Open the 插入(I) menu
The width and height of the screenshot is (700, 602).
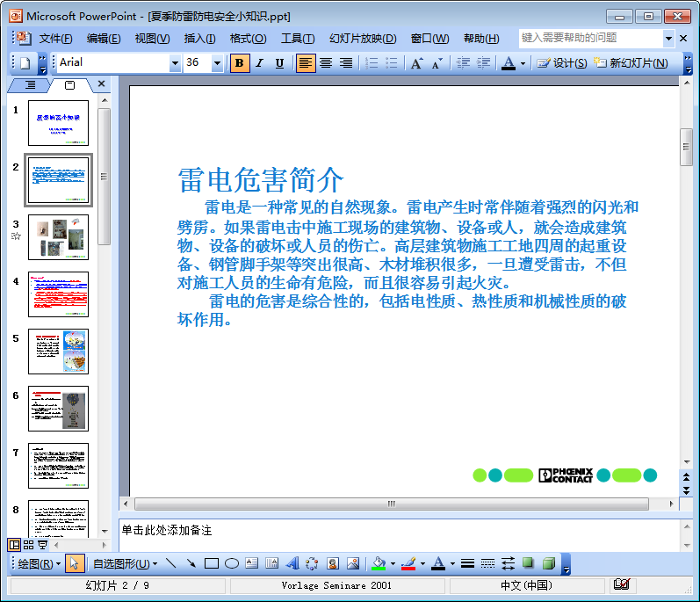pyautogui.click(x=200, y=39)
